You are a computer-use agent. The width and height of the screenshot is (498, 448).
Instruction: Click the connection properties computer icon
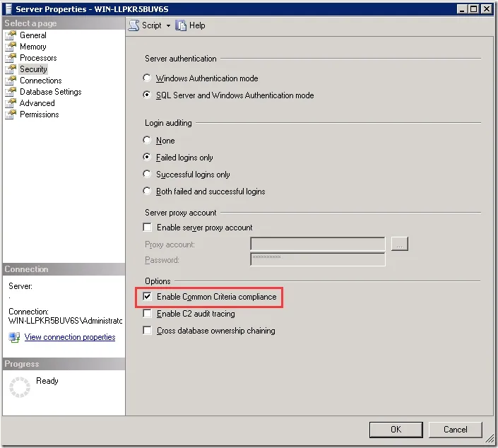tap(14, 337)
